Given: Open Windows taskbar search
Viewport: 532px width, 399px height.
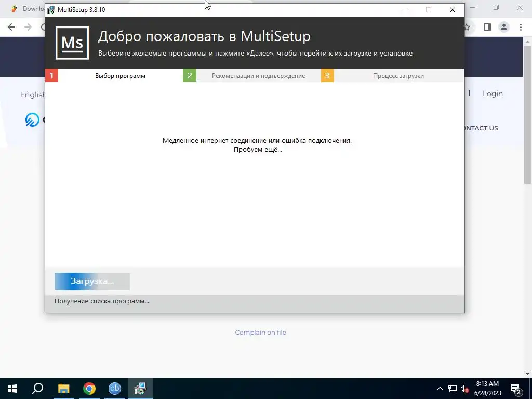Looking at the screenshot, I should click(x=37, y=389).
